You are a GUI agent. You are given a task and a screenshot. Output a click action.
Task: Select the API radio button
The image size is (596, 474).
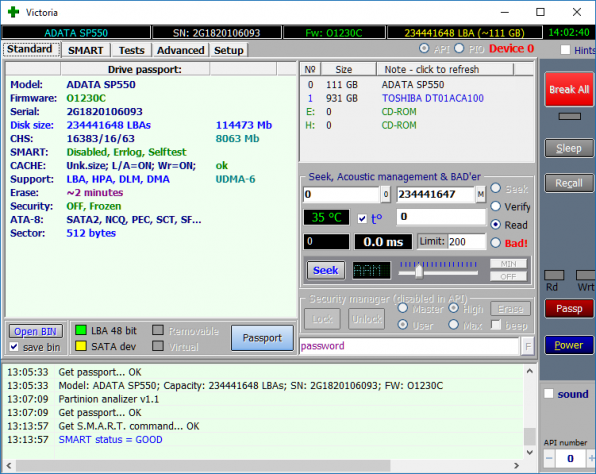point(424,49)
